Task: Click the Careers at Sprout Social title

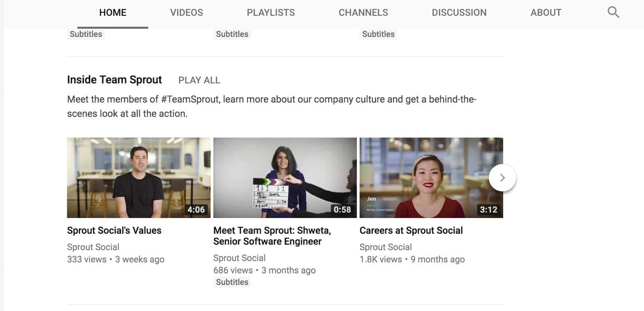Action: click(411, 231)
